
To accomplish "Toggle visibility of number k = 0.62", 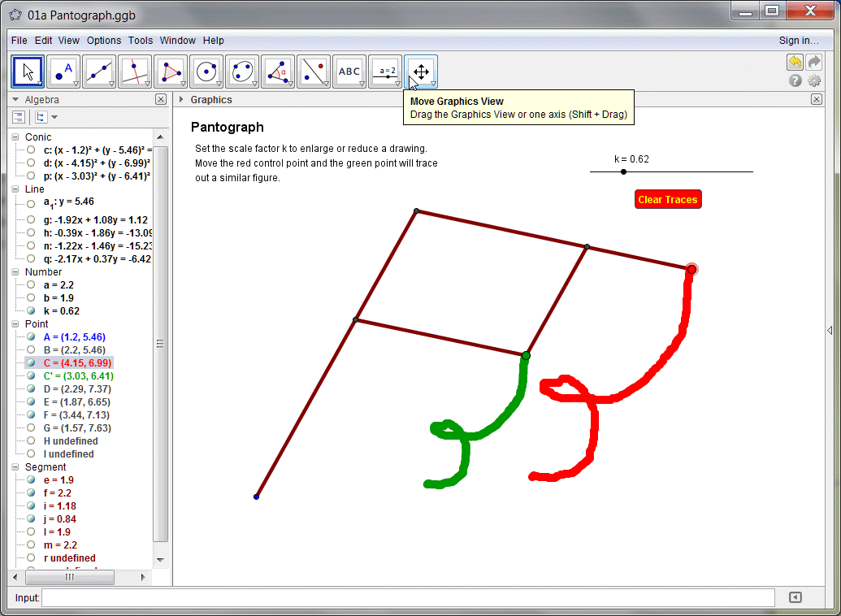I will click(x=31, y=310).
